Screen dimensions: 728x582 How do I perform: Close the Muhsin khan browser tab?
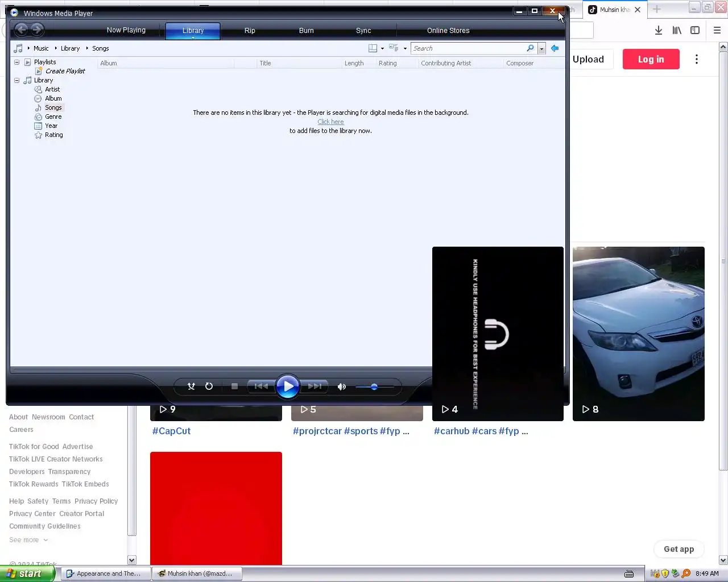[638, 10]
